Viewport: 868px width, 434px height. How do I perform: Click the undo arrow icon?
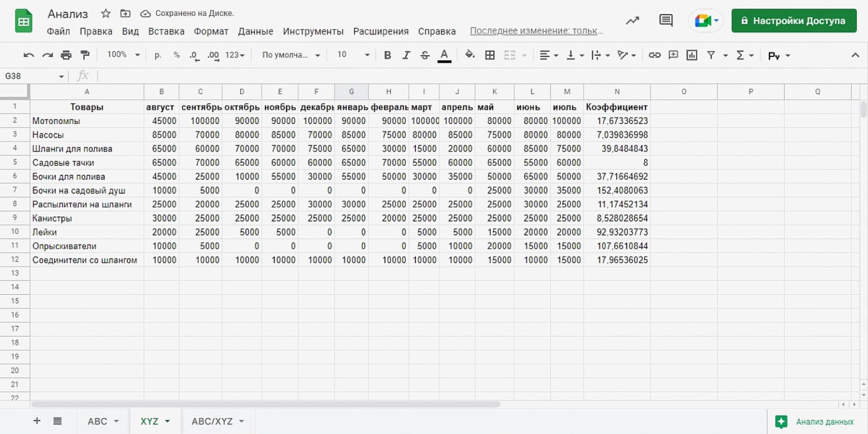[29, 55]
